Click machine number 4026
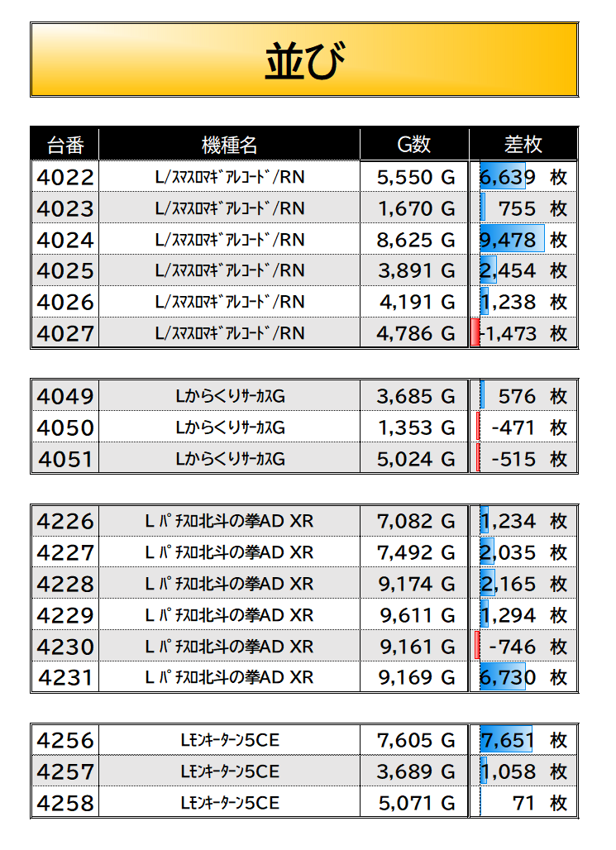The image size is (616, 850). point(65,302)
